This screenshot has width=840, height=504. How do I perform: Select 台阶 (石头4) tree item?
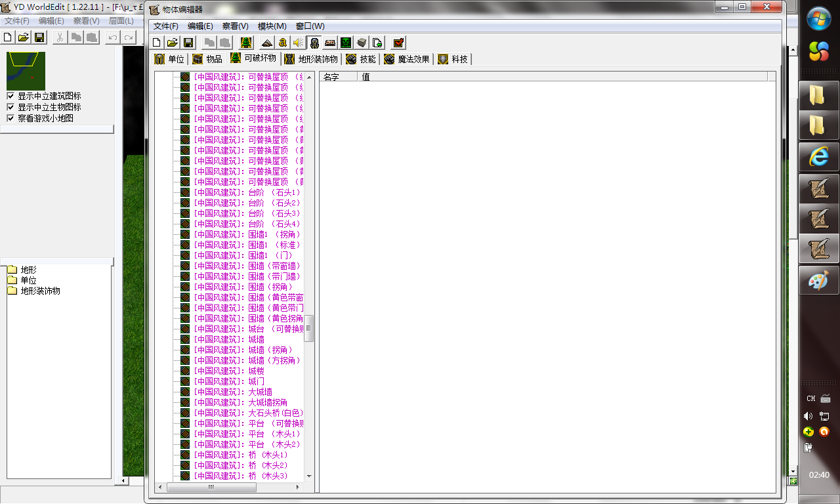pos(247,224)
